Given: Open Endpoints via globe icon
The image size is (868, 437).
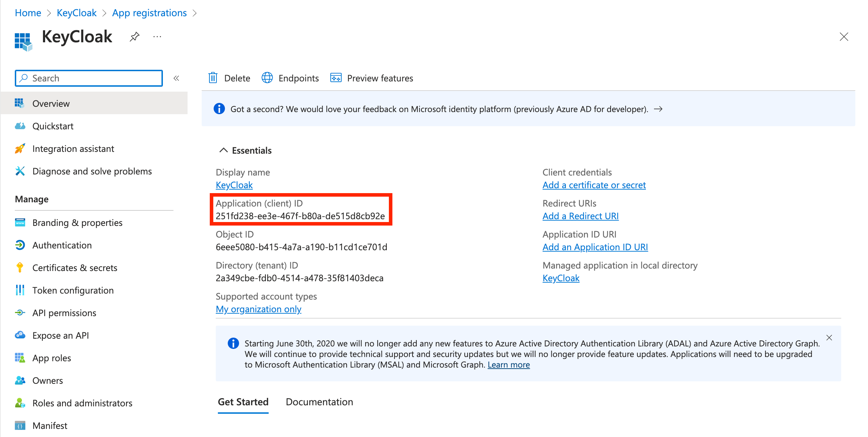Looking at the screenshot, I should pos(267,78).
